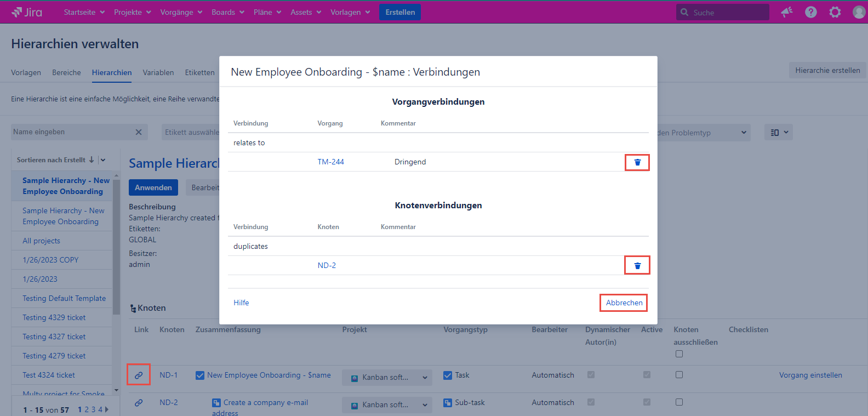Check exclude node box for ND-1

[x=679, y=375]
